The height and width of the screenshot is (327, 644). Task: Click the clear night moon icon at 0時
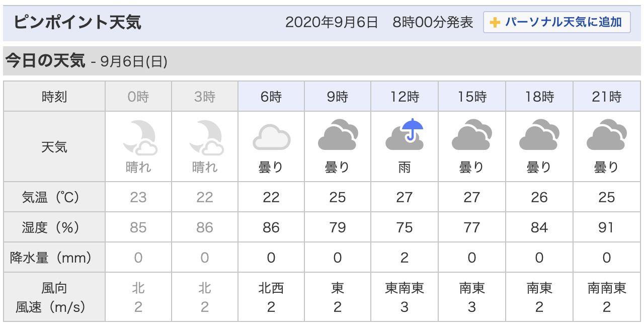coord(138,136)
